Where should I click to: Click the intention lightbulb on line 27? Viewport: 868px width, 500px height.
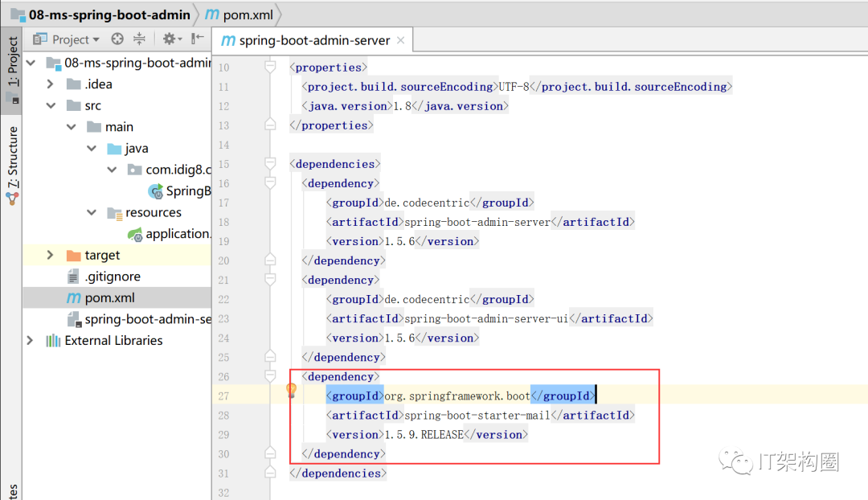coord(291,391)
